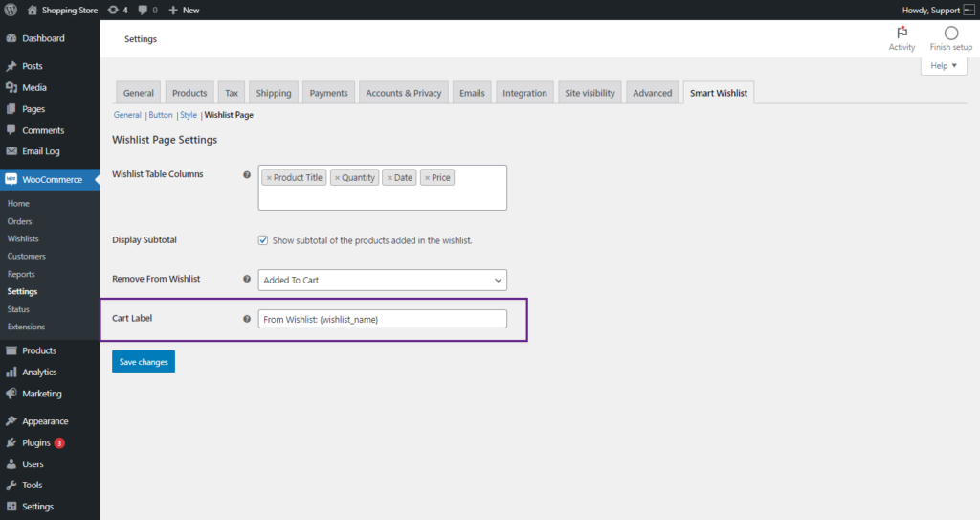
Task: Open the Emails tab
Action: pos(472,93)
